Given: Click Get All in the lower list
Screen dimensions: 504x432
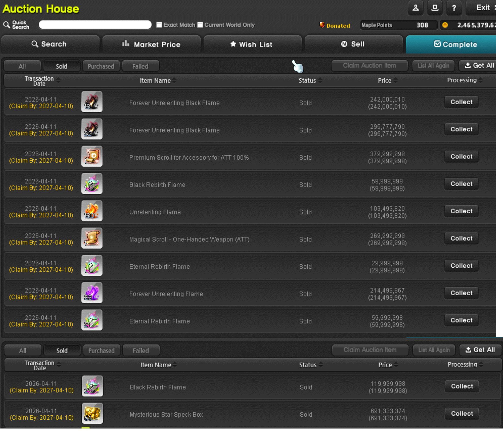Looking at the screenshot, I should pyautogui.click(x=480, y=350).
